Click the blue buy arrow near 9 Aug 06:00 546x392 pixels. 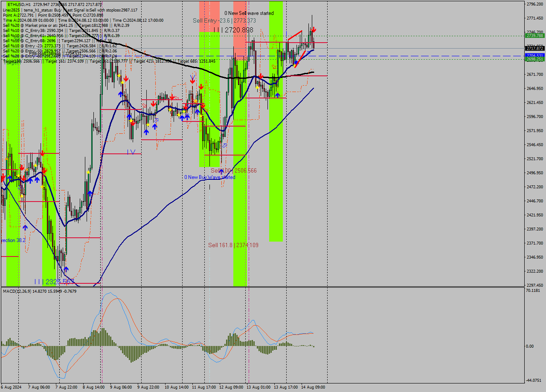[121, 94]
